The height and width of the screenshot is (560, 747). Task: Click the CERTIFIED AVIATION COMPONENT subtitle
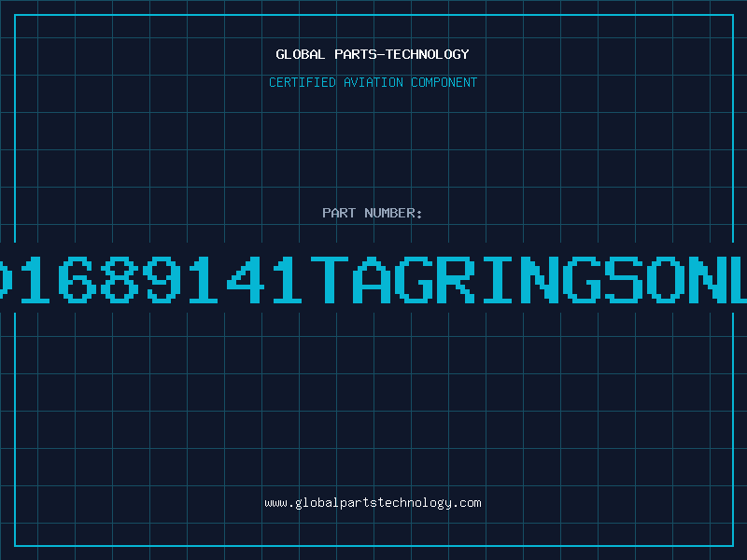click(x=373, y=82)
